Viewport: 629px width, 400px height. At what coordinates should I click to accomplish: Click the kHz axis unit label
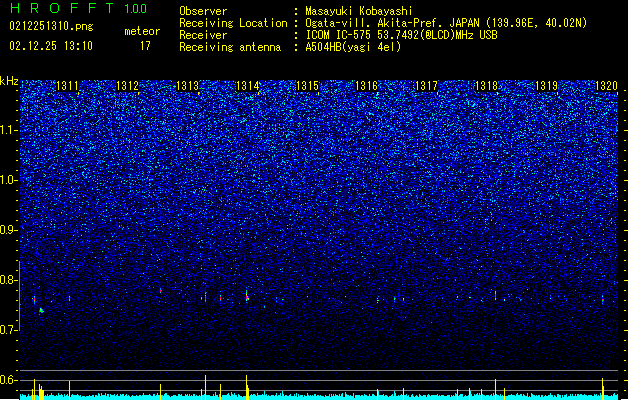pos(9,81)
